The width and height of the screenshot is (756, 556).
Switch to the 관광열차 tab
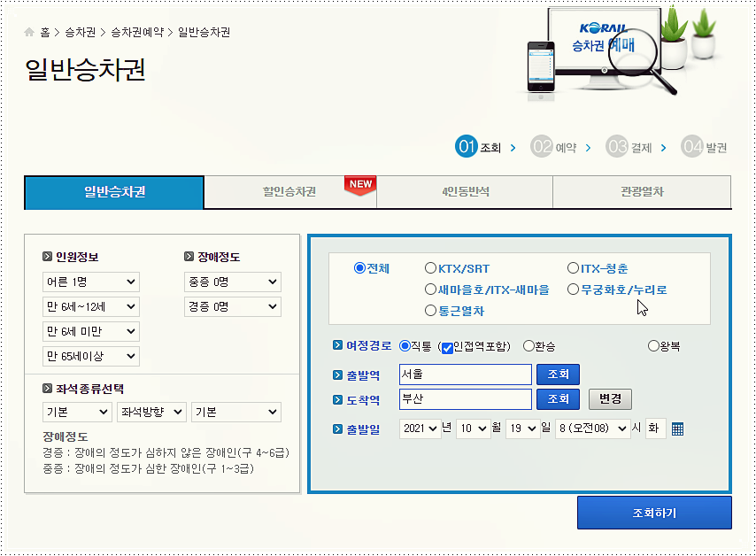[x=642, y=192]
